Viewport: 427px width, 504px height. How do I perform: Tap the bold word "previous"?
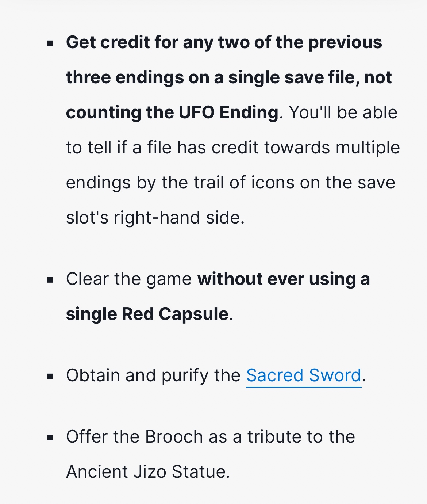(345, 42)
